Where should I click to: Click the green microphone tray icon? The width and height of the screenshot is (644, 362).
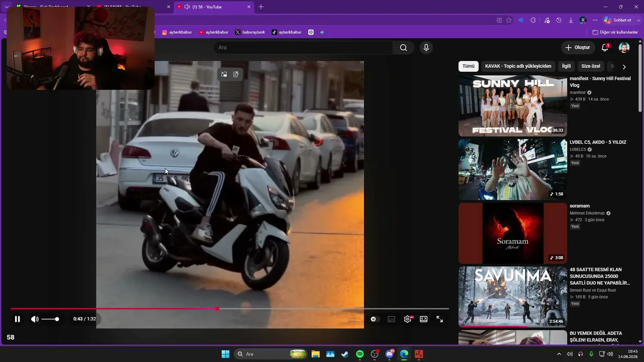pyautogui.click(x=592, y=354)
